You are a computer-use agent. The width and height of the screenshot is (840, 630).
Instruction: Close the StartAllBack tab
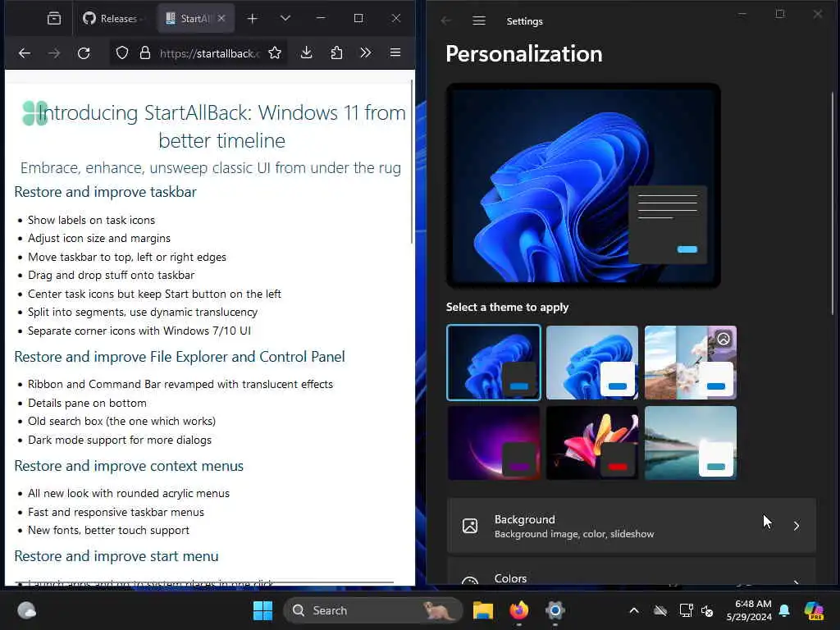[221, 18]
